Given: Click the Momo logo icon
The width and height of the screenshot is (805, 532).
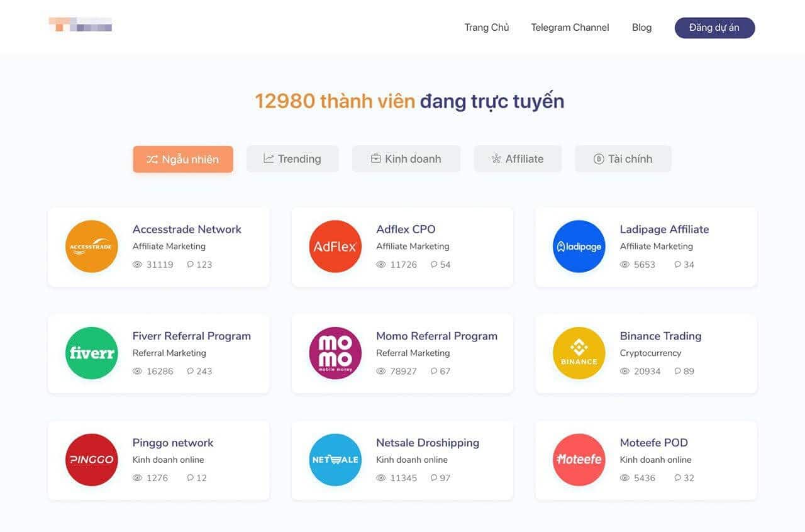Looking at the screenshot, I should 335,353.
